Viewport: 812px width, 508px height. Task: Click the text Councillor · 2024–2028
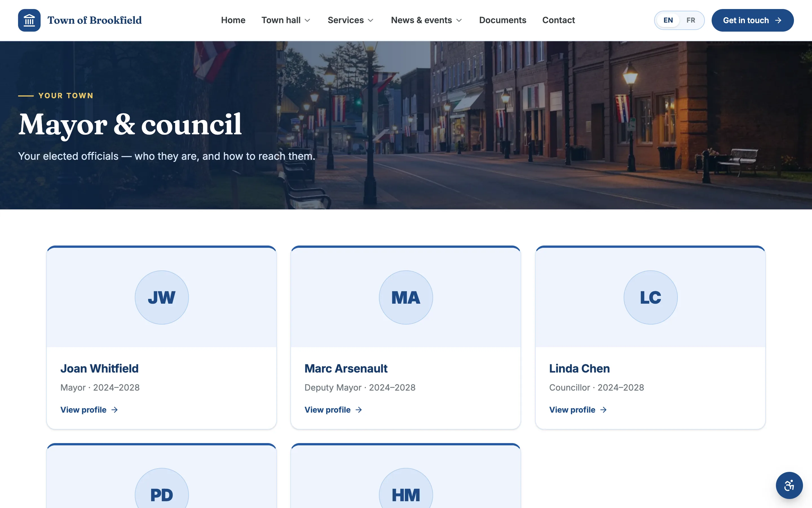point(596,387)
